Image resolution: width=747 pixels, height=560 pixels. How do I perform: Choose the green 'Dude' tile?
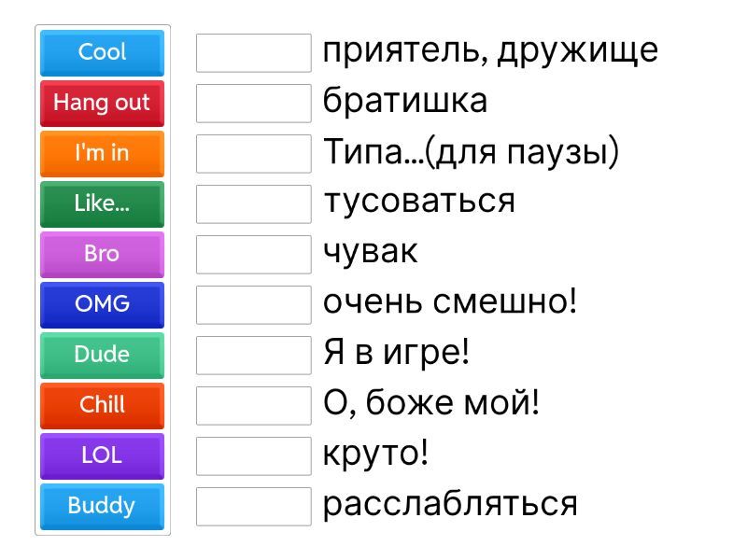click(x=102, y=355)
